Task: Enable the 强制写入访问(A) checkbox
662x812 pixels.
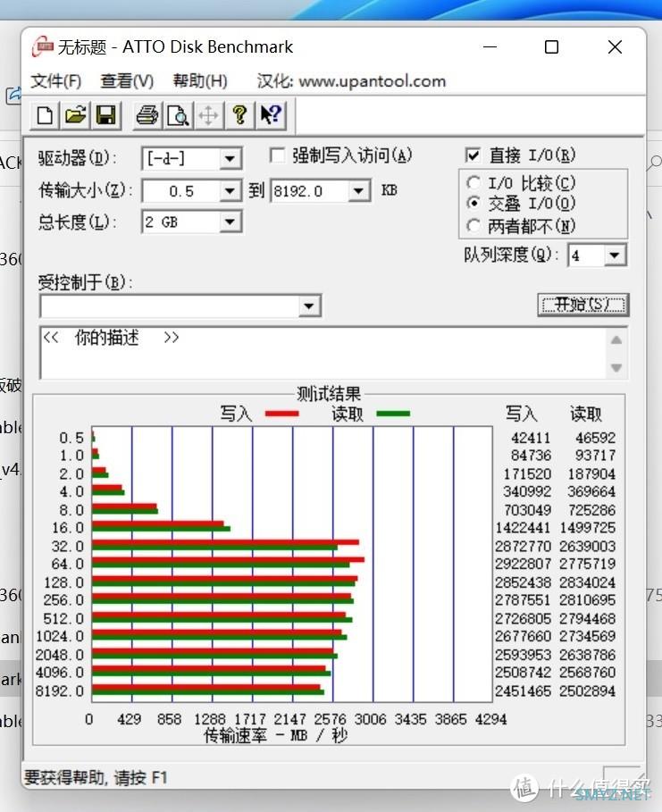Action: pos(277,155)
